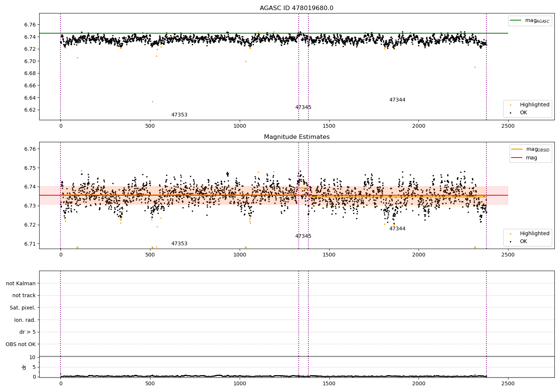
Task: Click the green line swatch beside mag_AGASC
Action: (x=516, y=21)
